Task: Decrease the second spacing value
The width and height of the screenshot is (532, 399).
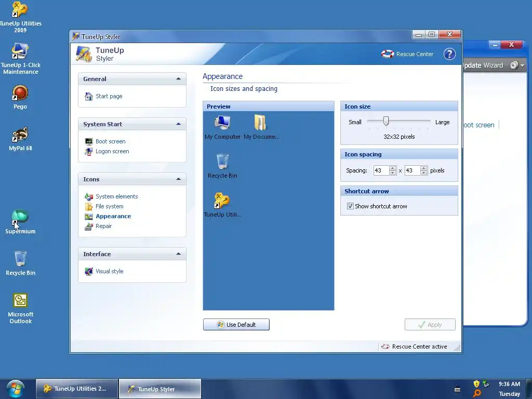Action: pyautogui.click(x=424, y=172)
